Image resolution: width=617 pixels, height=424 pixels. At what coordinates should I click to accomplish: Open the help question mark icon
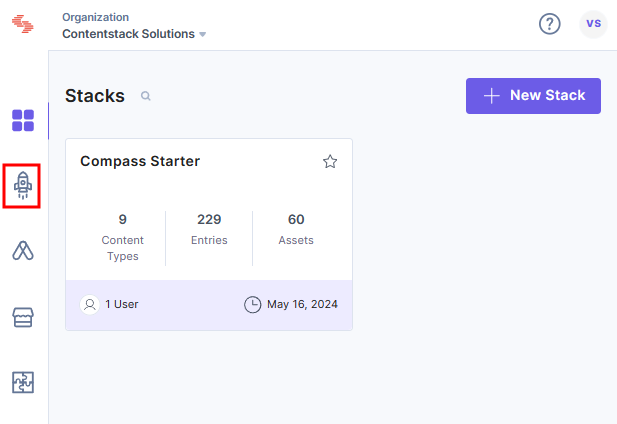549,24
